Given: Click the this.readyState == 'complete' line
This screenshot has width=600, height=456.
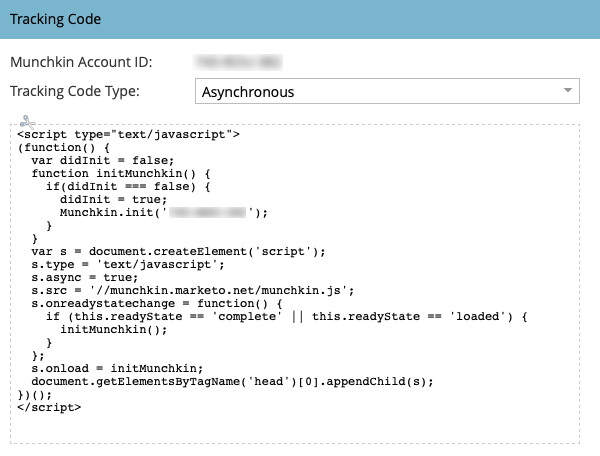Looking at the screenshot, I should pos(287,316).
